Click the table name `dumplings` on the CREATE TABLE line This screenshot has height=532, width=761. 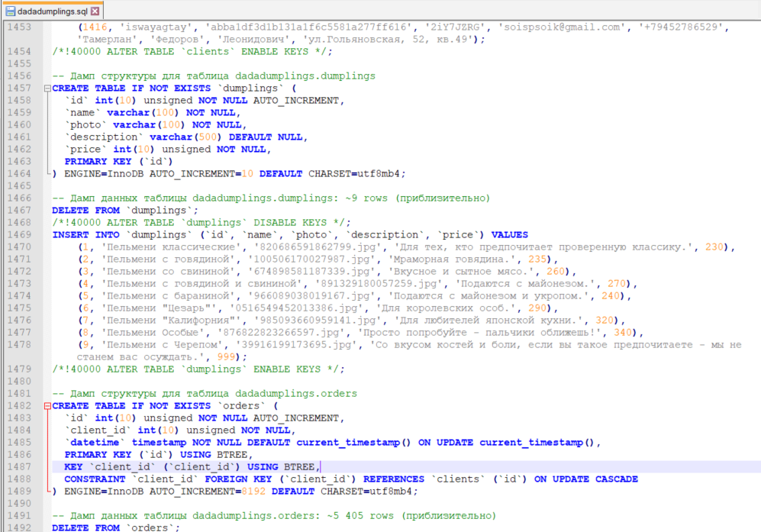click(250, 89)
